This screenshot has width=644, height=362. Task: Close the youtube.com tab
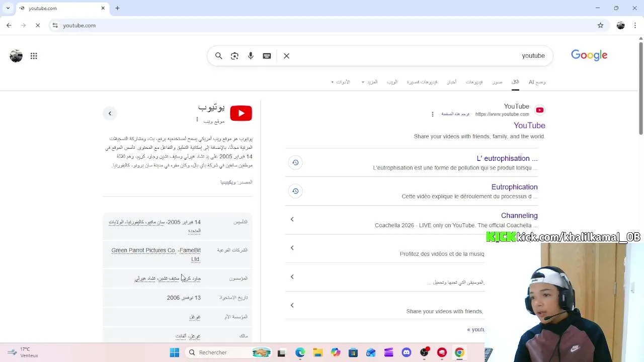(103, 8)
